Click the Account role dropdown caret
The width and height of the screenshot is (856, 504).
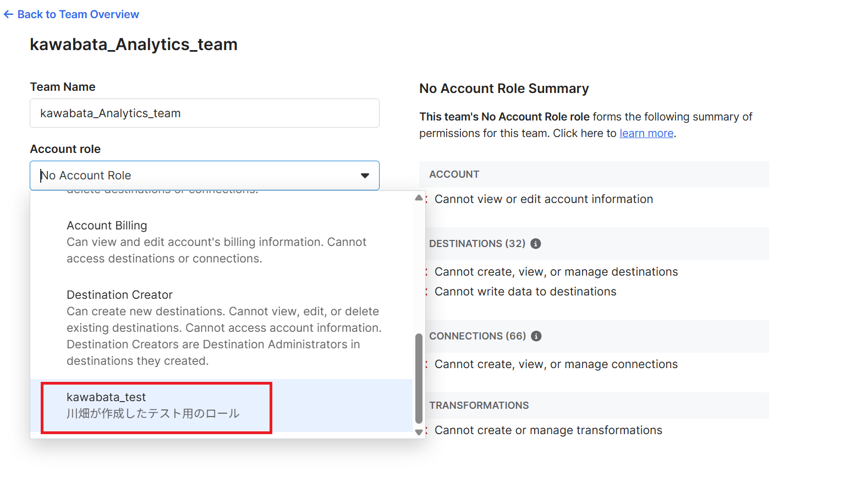pos(364,176)
